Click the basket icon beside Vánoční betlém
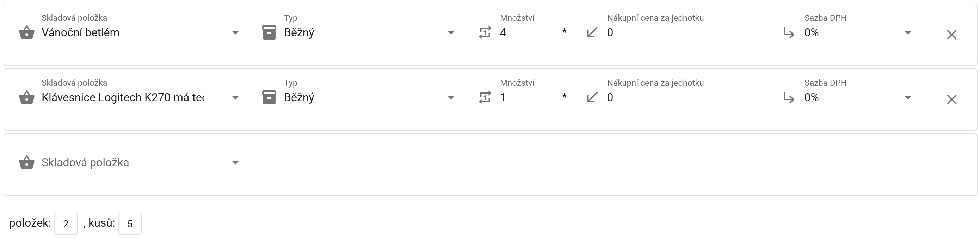This screenshot has width=980, height=239. 27,33
